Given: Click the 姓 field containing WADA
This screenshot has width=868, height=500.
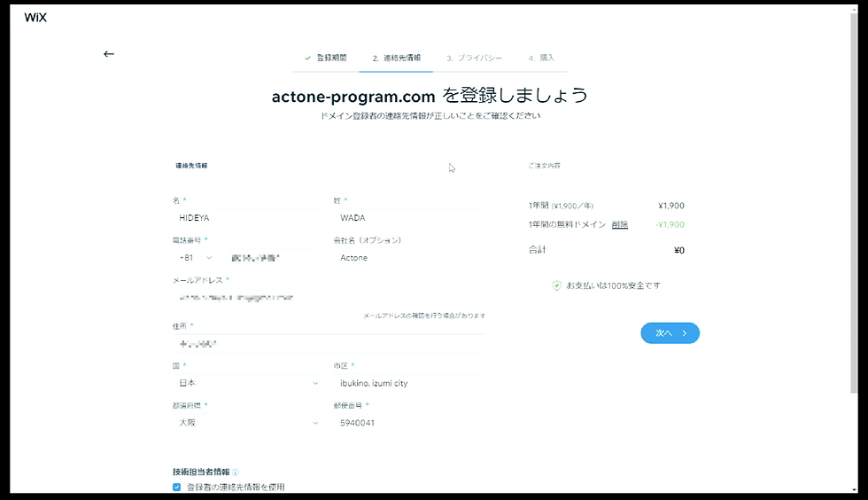Looking at the screenshot, I should [x=408, y=218].
